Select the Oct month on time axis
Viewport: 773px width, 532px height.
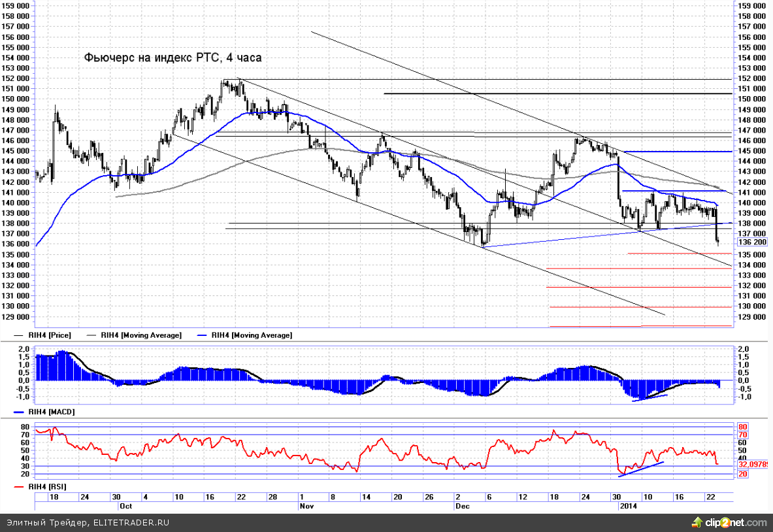click(x=125, y=506)
